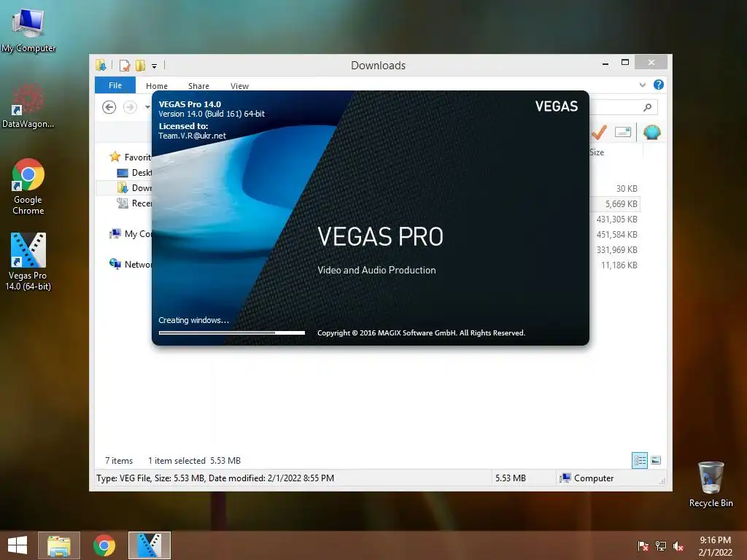Open My Computer desktop icon
Image resolution: width=747 pixels, height=560 pixels.
(28, 28)
